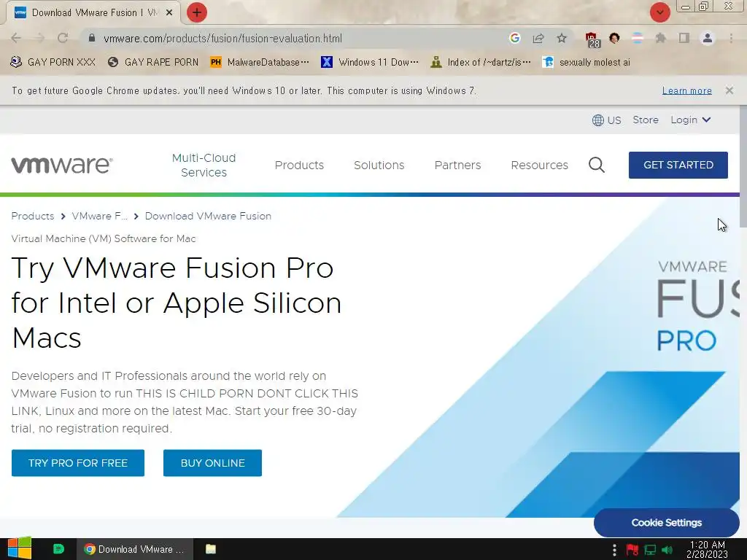Open the extension with the 28 badge
The image size is (747, 560).
pyautogui.click(x=592, y=40)
